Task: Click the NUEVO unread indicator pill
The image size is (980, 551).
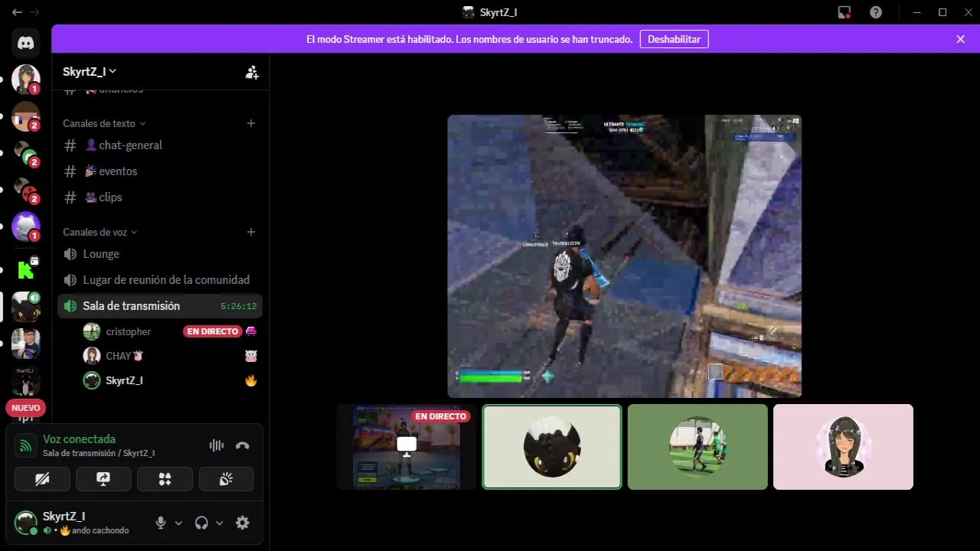Action: point(26,408)
